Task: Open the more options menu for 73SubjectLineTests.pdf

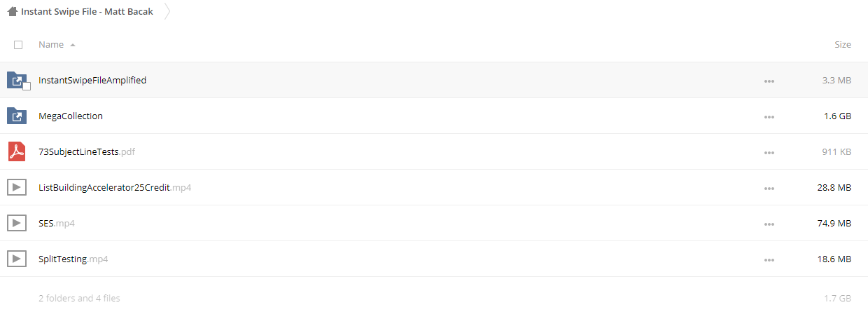Action: click(769, 153)
